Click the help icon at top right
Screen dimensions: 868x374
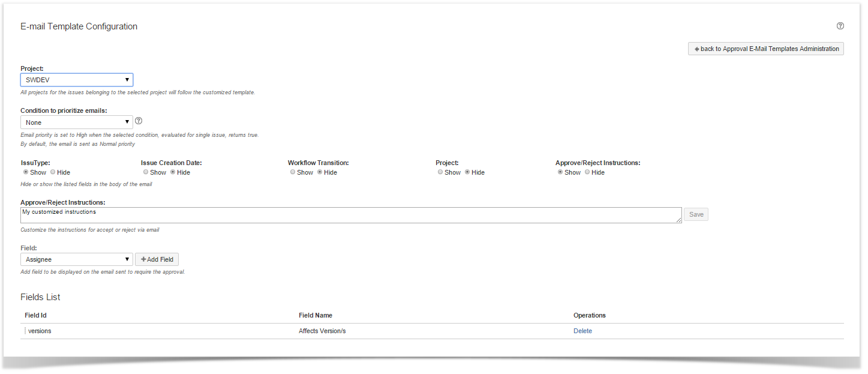840,26
